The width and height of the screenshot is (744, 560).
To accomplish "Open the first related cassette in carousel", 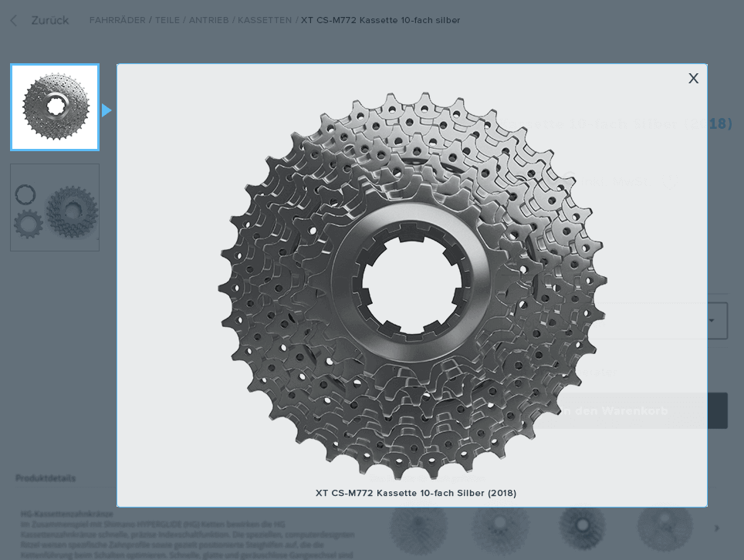I will pos(419,528).
